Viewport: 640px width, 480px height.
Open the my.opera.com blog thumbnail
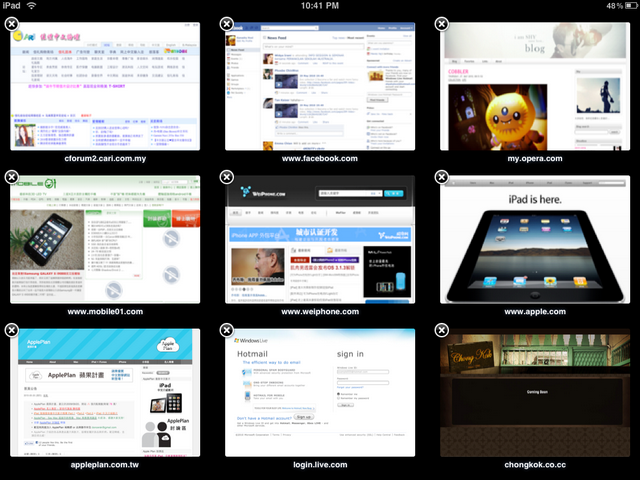535,86
